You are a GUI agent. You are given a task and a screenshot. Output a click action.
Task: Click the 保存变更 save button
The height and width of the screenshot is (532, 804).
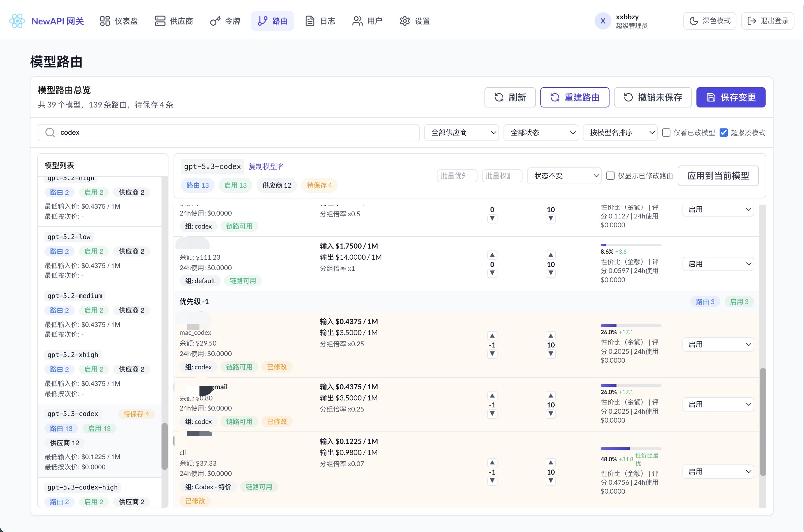(x=731, y=97)
